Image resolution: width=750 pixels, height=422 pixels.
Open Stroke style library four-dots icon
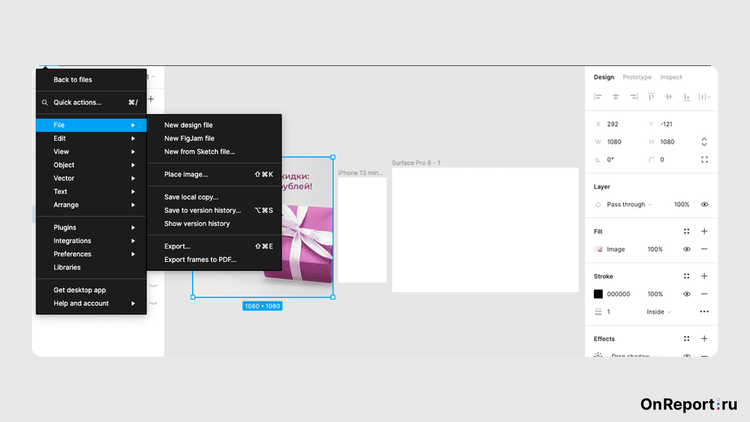pos(686,276)
